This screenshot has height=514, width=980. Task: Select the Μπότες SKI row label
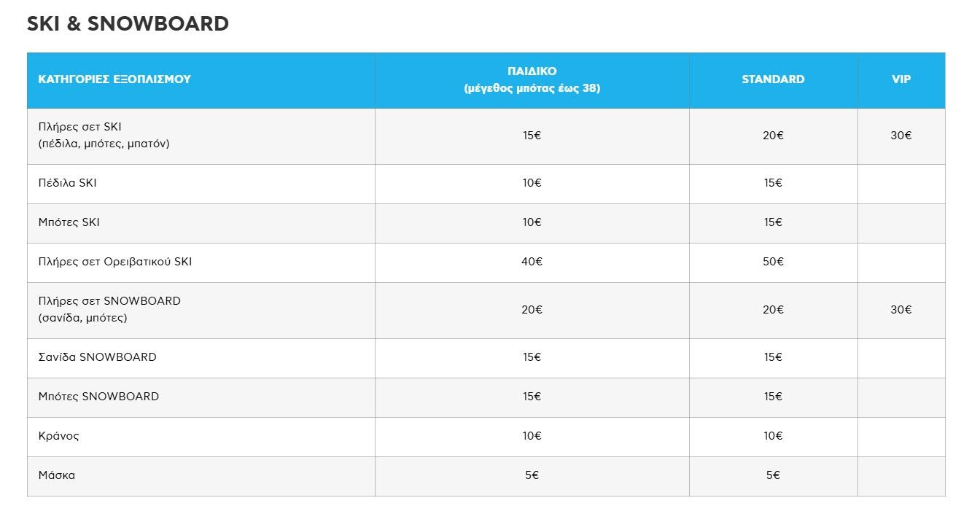pyautogui.click(x=69, y=222)
